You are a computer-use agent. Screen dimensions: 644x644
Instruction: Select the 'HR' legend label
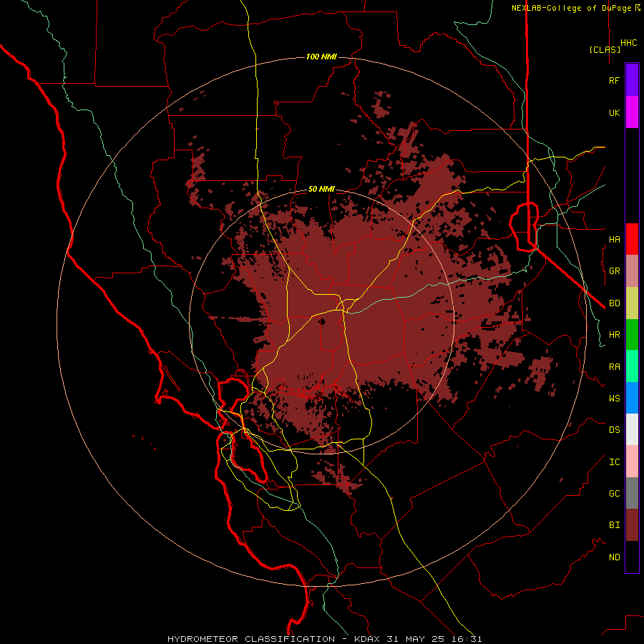point(614,334)
